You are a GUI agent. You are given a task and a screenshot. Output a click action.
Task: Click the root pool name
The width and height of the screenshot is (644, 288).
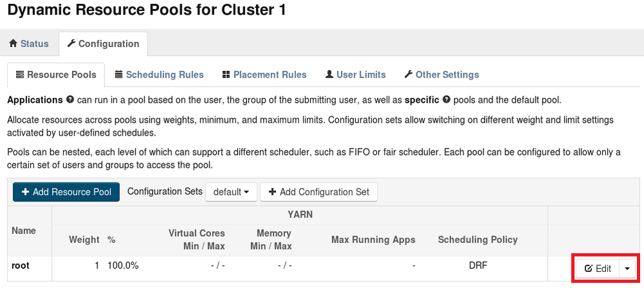21,265
